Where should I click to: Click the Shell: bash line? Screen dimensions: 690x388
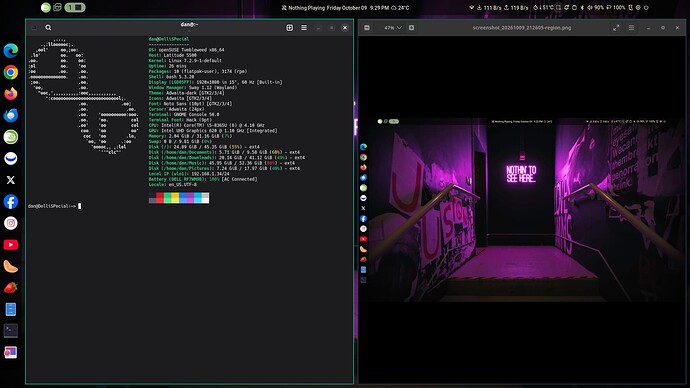coord(172,77)
